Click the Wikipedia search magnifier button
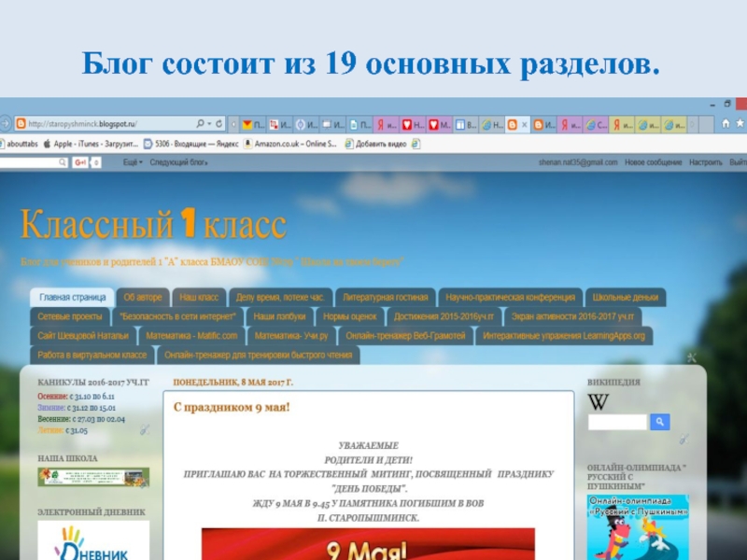The height and width of the screenshot is (560, 747). click(x=659, y=423)
